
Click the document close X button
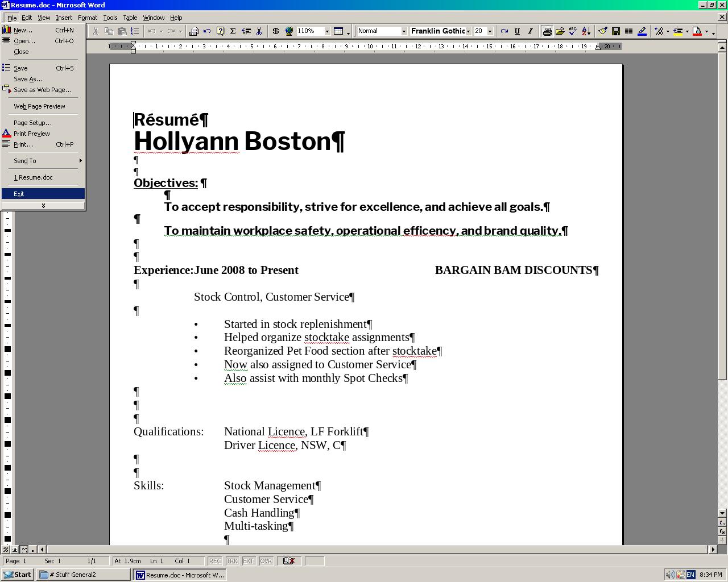pyautogui.click(x=722, y=18)
